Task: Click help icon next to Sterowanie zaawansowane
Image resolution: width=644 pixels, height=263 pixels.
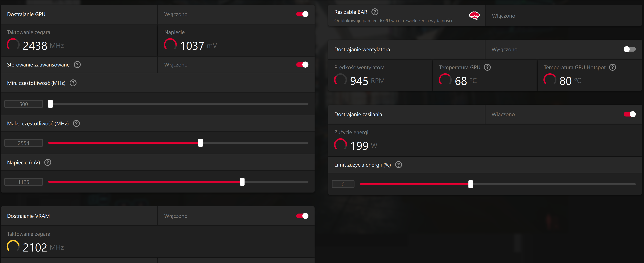Action: (77, 65)
